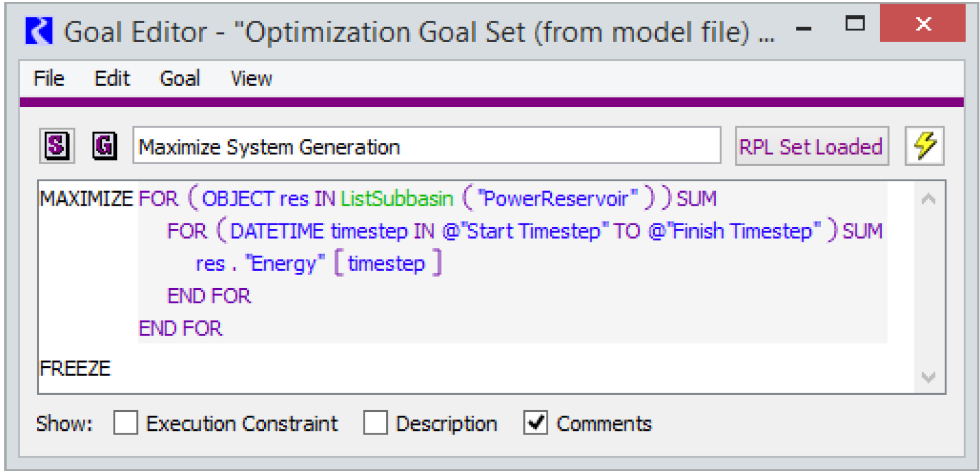This screenshot has width=980, height=473.
Task: Open the Goal menu
Action: click(x=180, y=79)
